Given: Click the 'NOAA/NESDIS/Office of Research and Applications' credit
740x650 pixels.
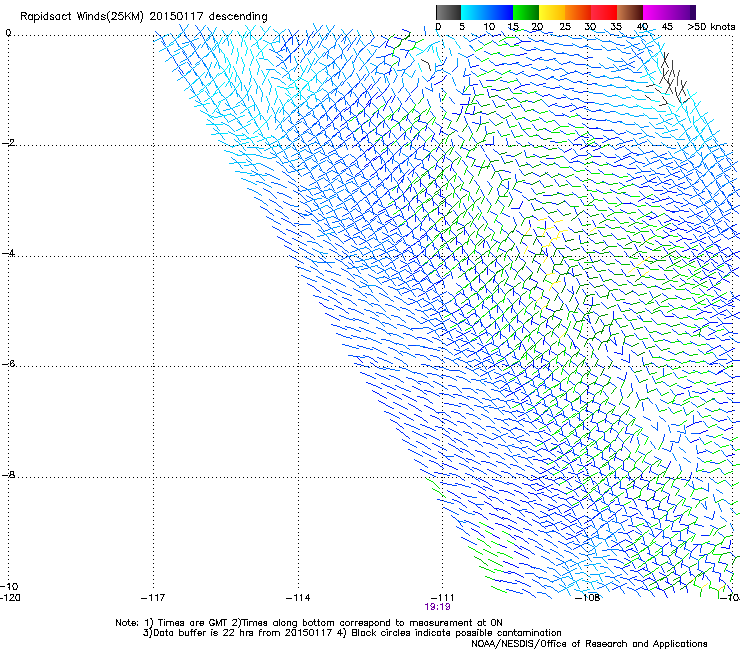Looking at the screenshot, I should (589, 644).
